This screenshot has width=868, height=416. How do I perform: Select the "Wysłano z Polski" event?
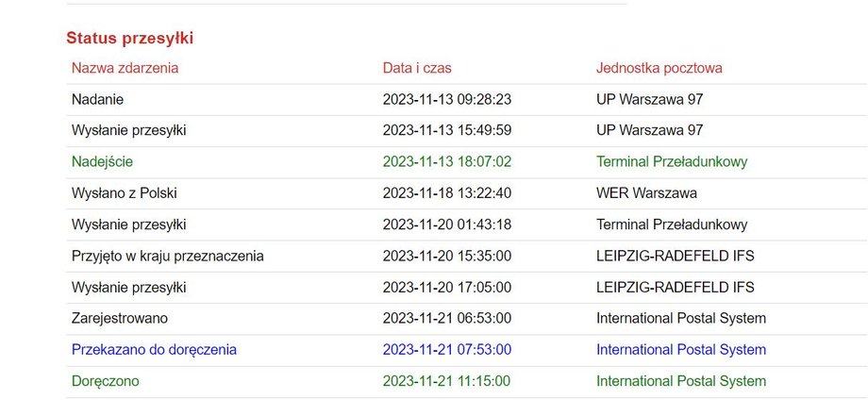click(124, 193)
